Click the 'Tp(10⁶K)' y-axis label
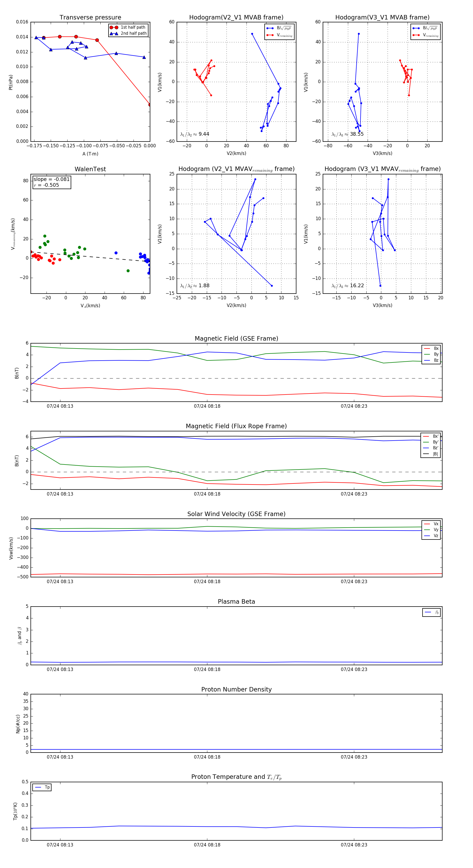 click(x=15, y=811)
